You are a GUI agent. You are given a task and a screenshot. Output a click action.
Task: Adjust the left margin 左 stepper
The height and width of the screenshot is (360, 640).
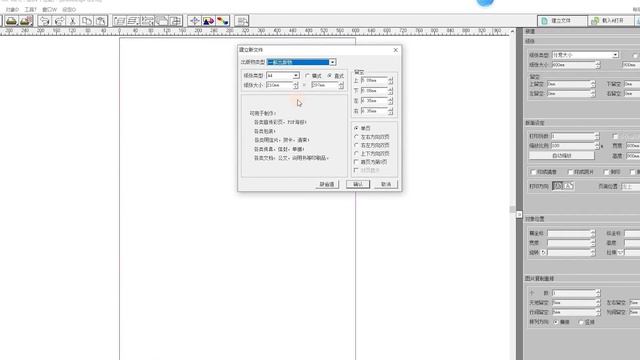(391, 101)
